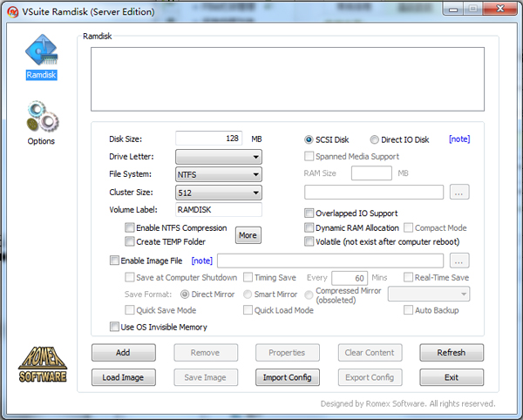Open the Options gears icon
Screen dimensions: 523x420
click(43, 117)
